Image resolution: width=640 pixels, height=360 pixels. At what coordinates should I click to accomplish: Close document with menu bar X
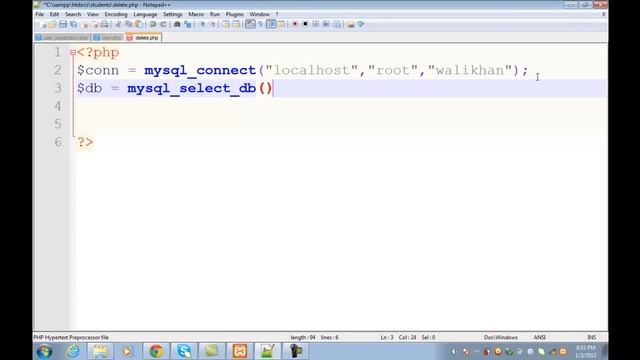[x=604, y=14]
